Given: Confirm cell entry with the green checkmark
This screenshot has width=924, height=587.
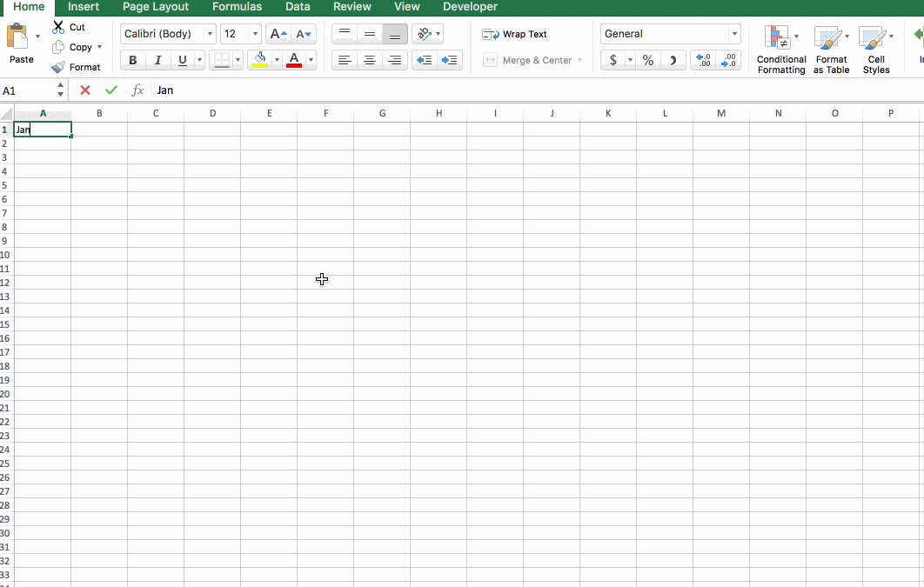Looking at the screenshot, I should click(111, 90).
